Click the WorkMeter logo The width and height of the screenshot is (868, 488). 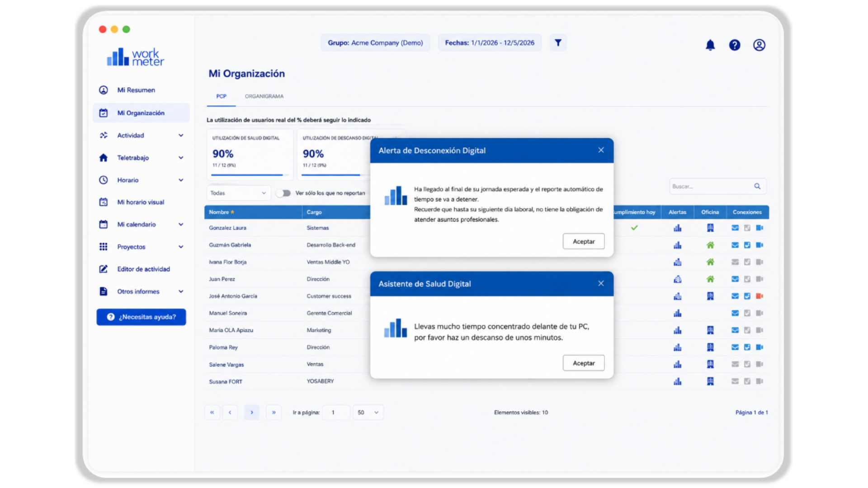point(135,57)
